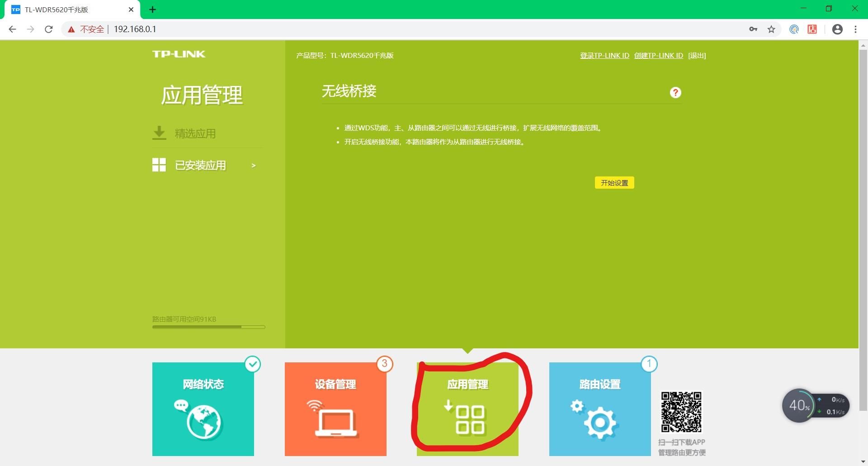Click the 产品型号 TL-WDR5620千兆版 text
The width and height of the screenshot is (868, 466).
click(x=345, y=56)
